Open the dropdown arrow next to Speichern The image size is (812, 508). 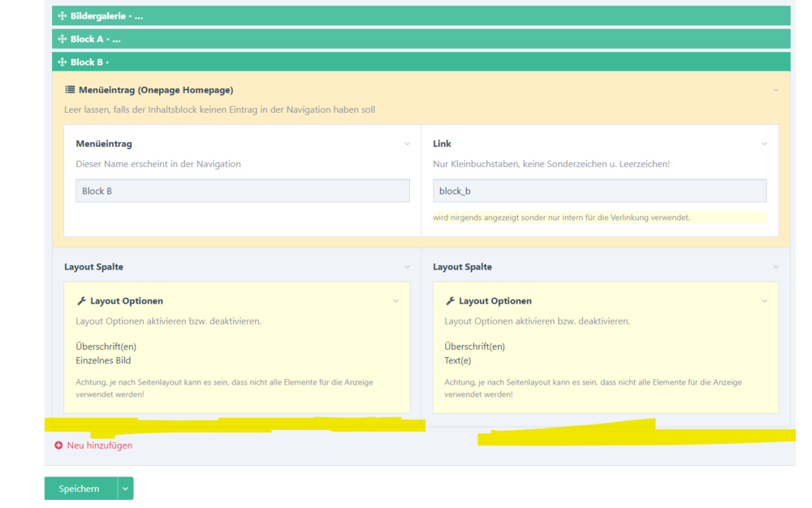point(125,489)
